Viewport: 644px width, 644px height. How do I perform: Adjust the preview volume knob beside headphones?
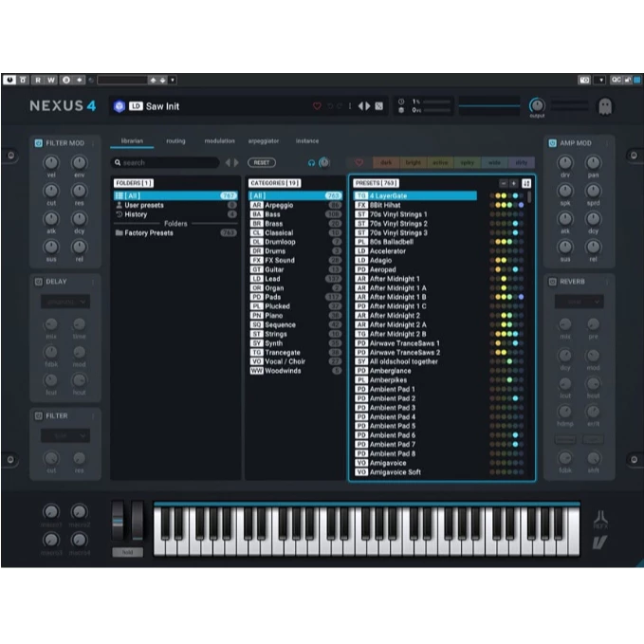(x=324, y=162)
